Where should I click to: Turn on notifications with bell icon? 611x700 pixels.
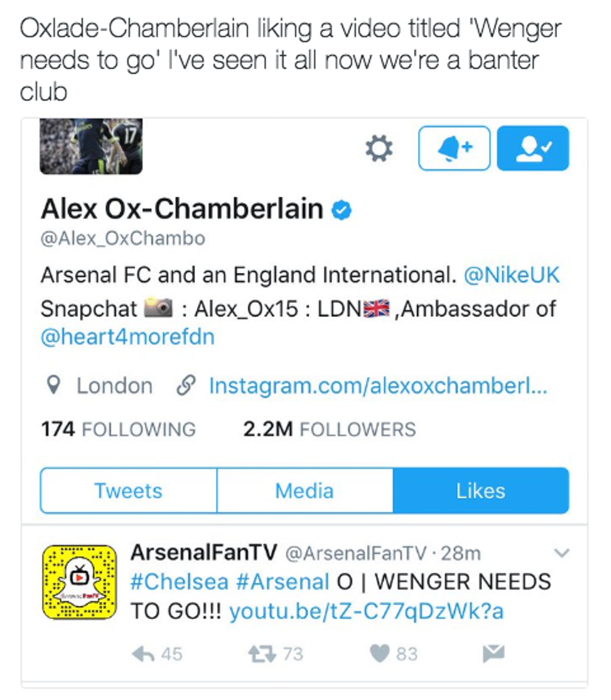coord(454,148)
